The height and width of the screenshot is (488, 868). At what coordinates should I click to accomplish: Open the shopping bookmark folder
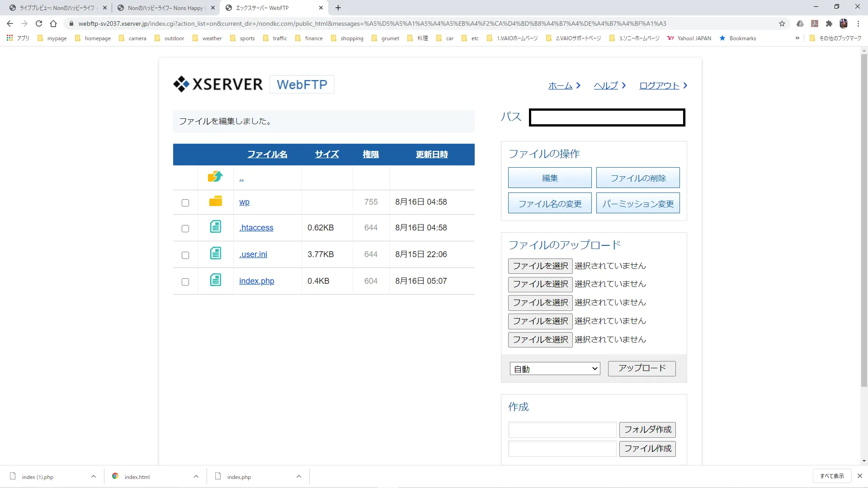347,38
